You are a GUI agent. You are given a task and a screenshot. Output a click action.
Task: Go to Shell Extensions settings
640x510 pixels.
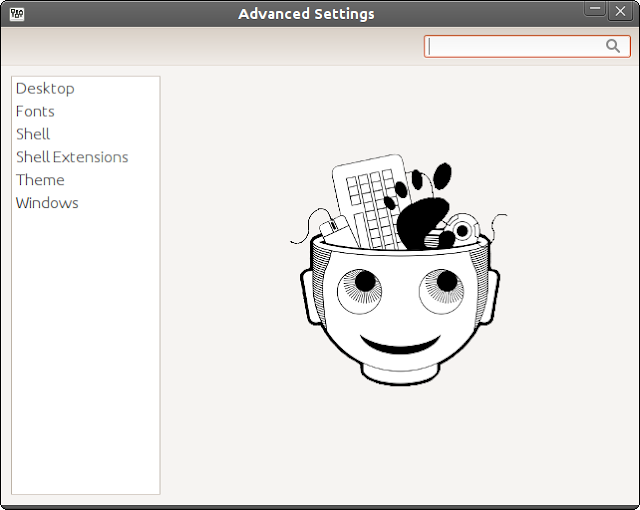pyautogui.click(x=86, y=157)
